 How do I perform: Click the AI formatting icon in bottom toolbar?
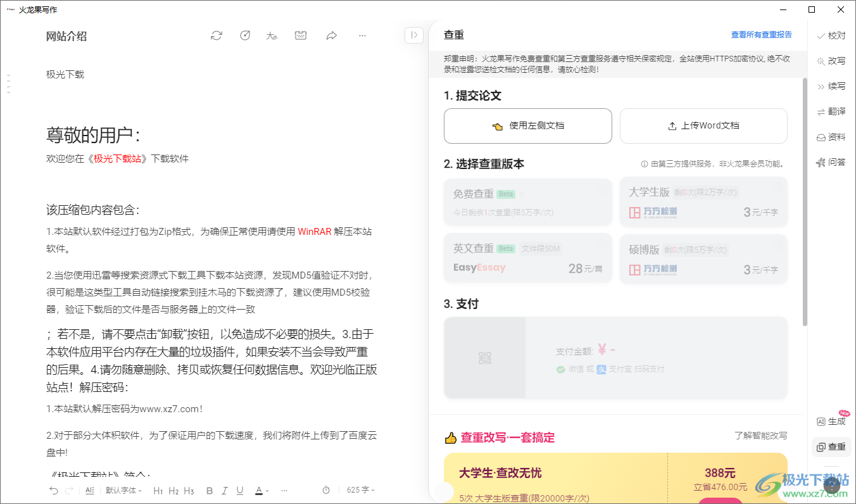click(90, 491)
